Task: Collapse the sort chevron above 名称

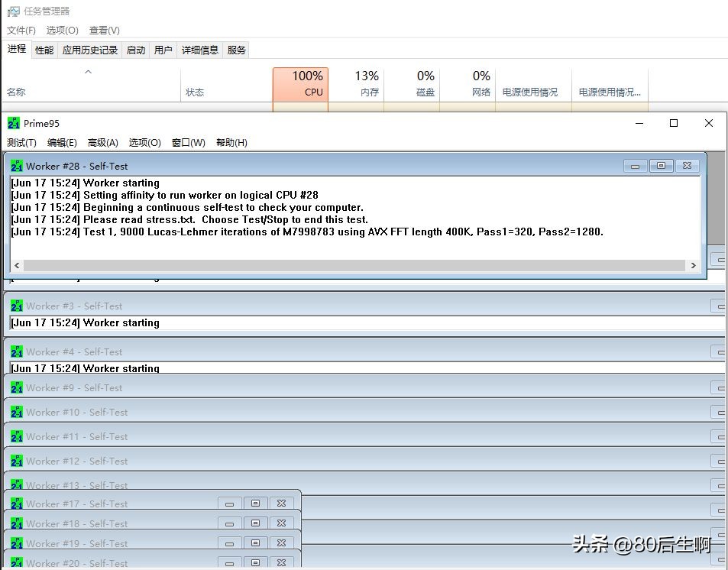Action: 88,72
